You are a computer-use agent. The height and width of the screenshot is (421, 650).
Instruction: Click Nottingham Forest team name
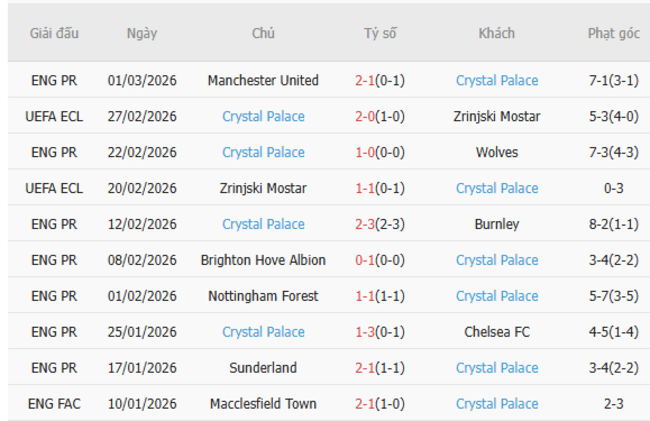(263, 297)
